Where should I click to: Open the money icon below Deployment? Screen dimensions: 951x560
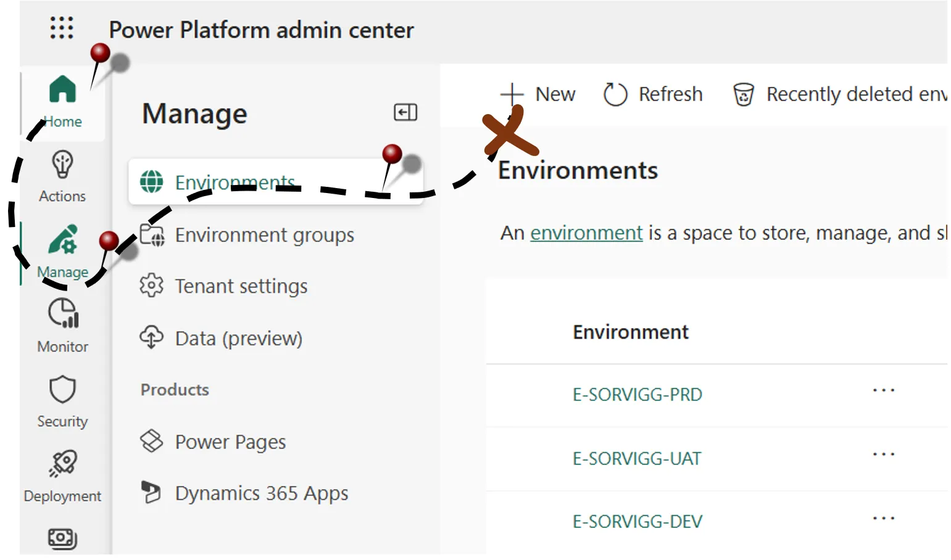coord(62,538)
